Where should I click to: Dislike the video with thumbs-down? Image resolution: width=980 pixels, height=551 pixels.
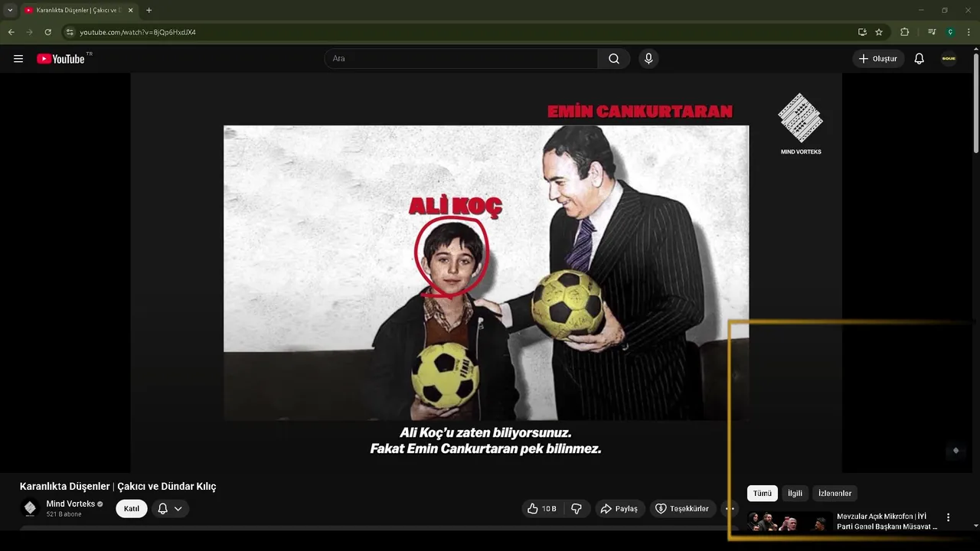(577, 509)
